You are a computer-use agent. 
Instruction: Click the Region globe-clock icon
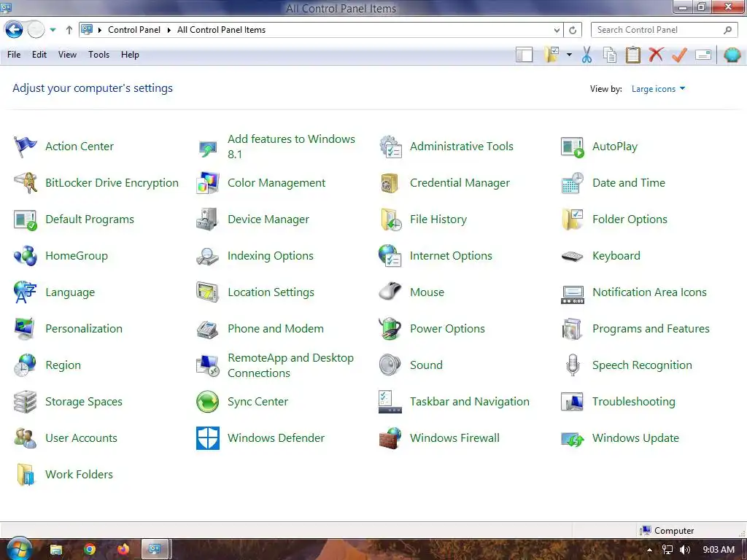(x=25, y=365)
